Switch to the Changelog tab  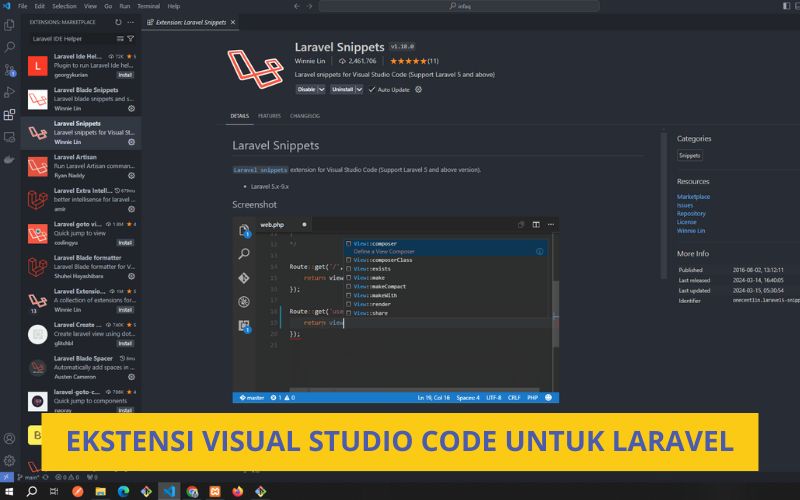[x=305, y=116]
